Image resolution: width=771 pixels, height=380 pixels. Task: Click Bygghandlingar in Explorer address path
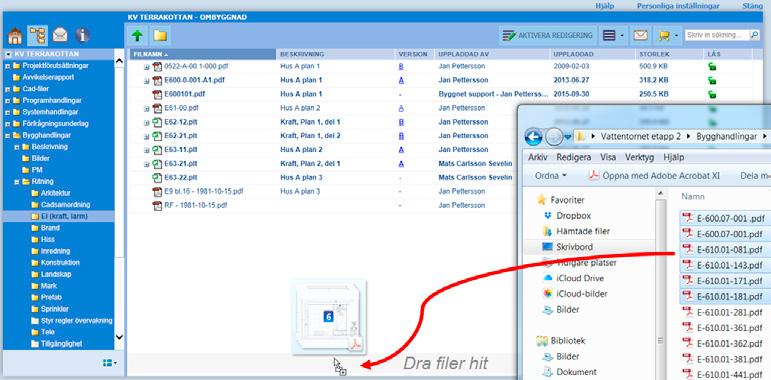coord(726,137)
